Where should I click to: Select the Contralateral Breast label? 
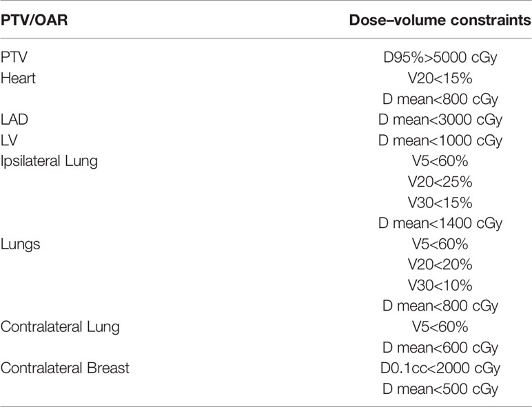point(65,368)
